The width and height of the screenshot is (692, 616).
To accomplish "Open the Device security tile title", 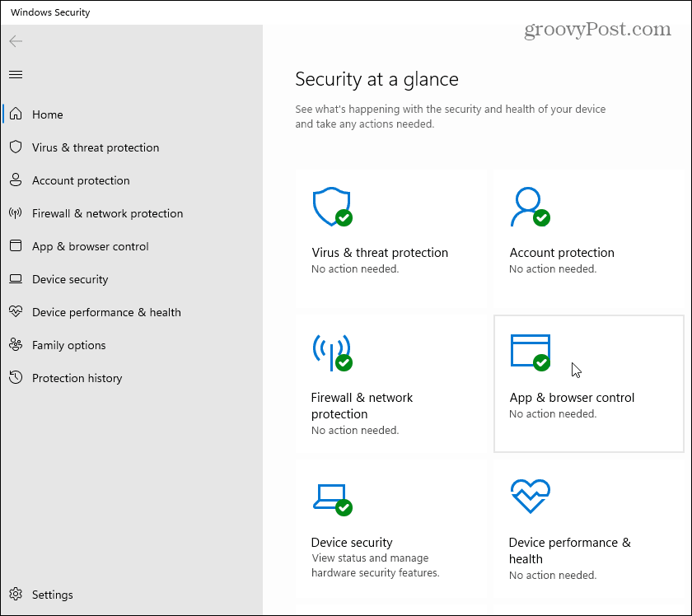I will coord(352,543).
